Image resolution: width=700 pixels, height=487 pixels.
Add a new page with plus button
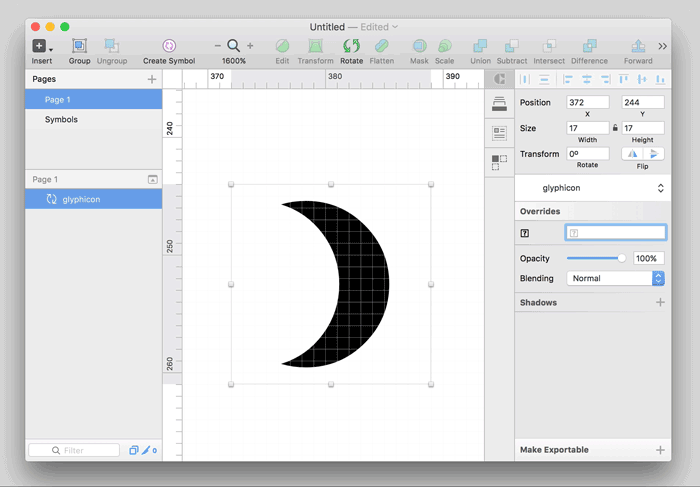[x=152, y=79]
